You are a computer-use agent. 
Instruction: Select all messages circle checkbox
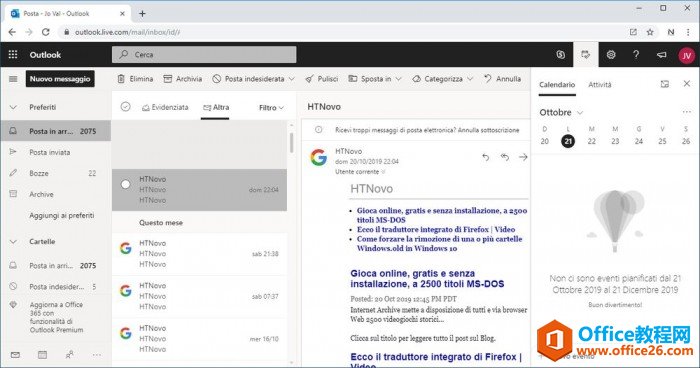coord(125,107)
